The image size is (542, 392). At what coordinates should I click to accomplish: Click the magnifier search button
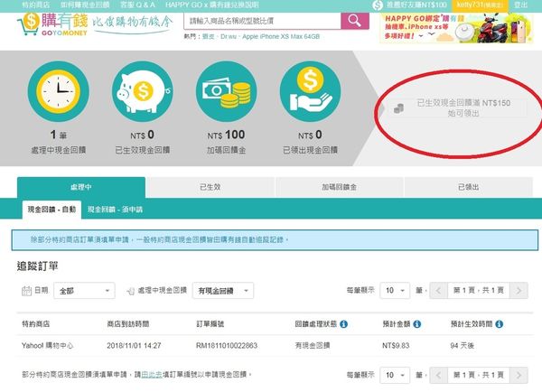tap(353, 20)
